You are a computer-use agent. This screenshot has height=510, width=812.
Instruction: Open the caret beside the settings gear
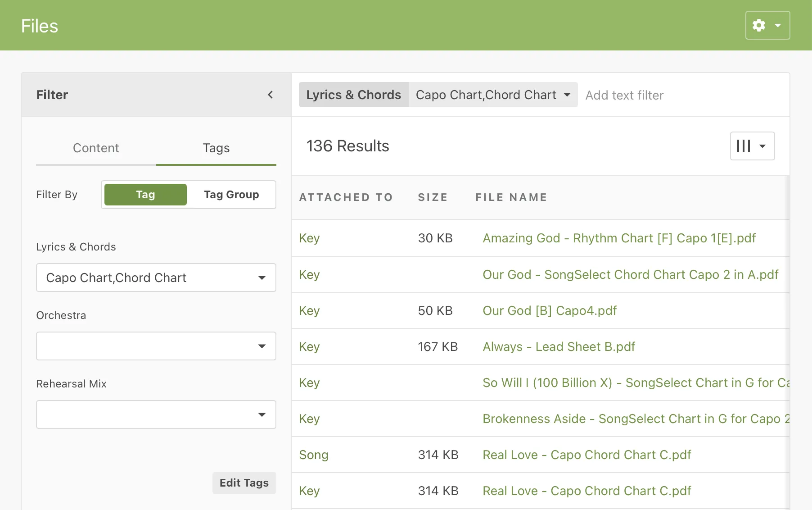point(776,25)
